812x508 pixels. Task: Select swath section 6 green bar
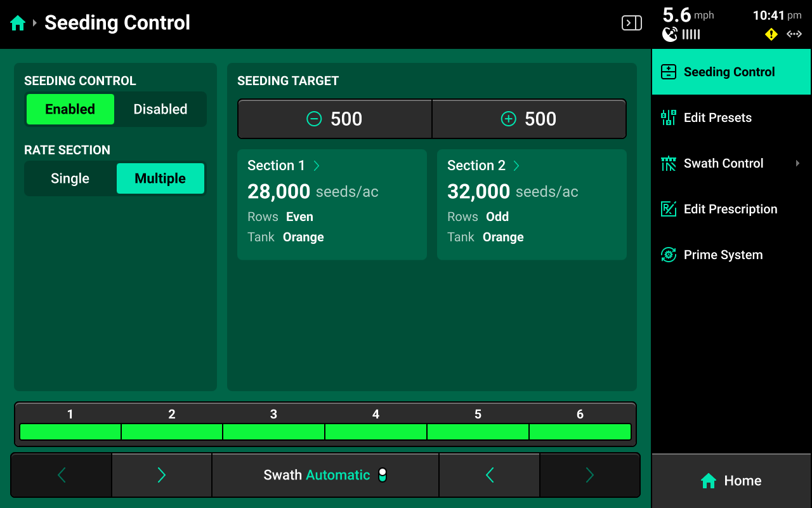click(x=580, y=432)
